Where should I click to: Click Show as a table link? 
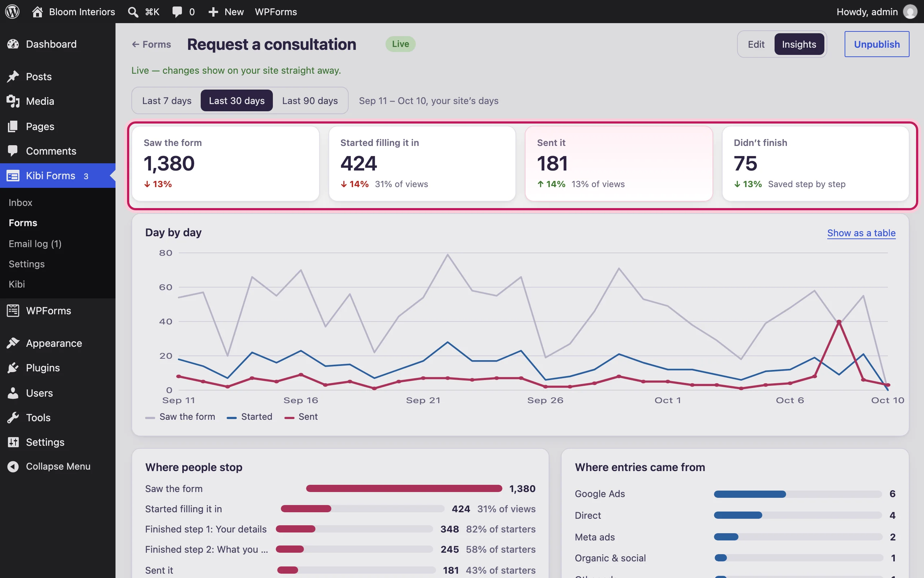[x=861, y=233]
